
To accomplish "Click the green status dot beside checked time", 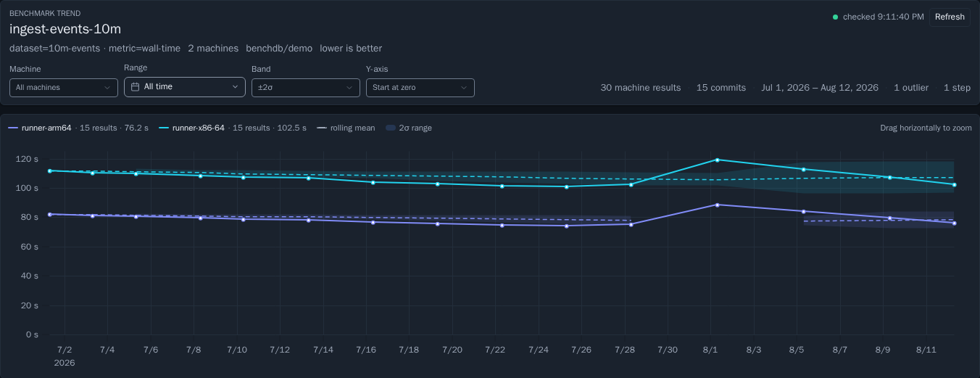I will [835, 17].
